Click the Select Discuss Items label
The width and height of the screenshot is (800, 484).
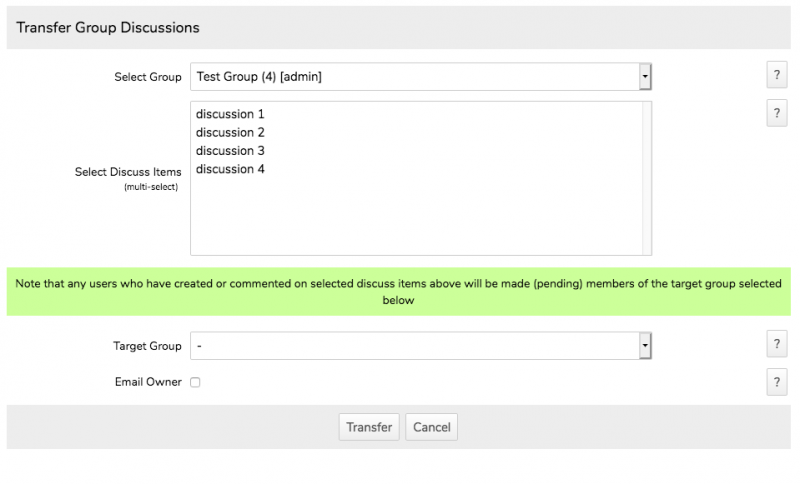(128, 172)
